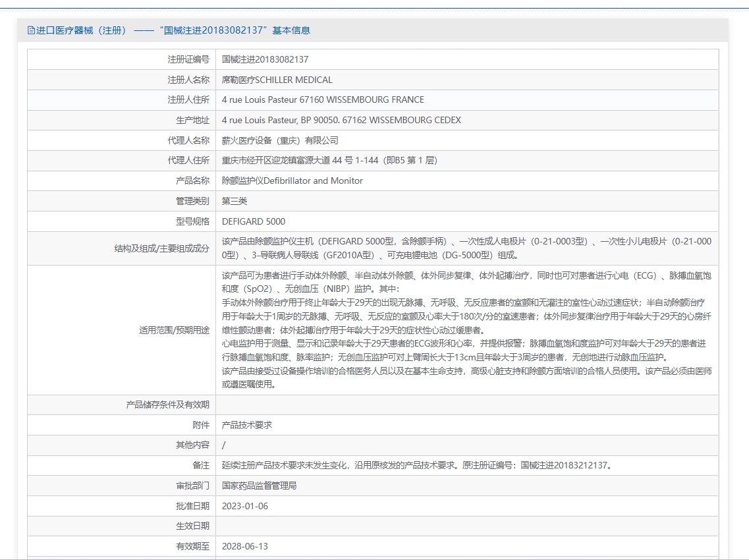Click the label 审批部门
Viewport: 749px width, 560px height.
pos(192,486)
